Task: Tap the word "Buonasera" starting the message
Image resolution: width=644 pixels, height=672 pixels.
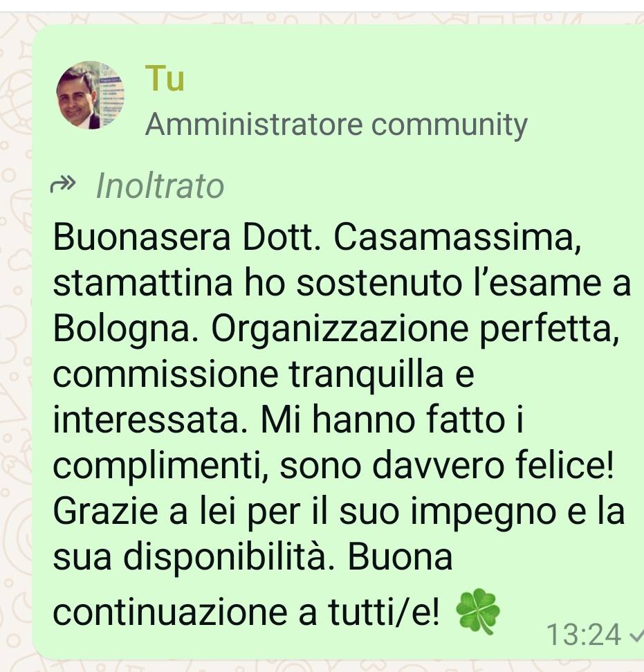Action: coord(142,237)
